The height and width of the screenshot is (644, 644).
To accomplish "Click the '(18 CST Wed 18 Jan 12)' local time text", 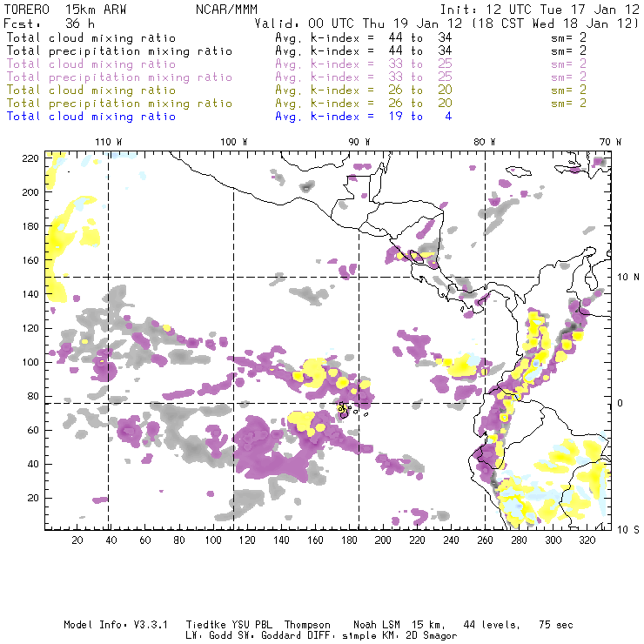I will pos(556,23).
